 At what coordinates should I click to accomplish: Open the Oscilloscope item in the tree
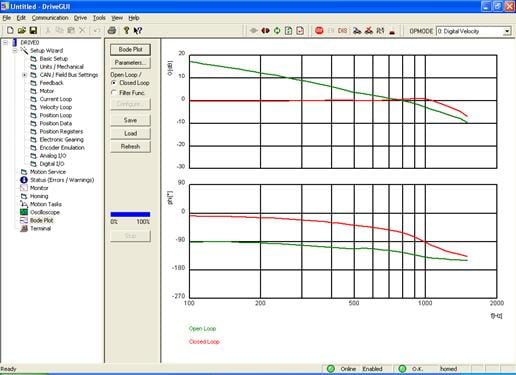click(x=45, y=212)
